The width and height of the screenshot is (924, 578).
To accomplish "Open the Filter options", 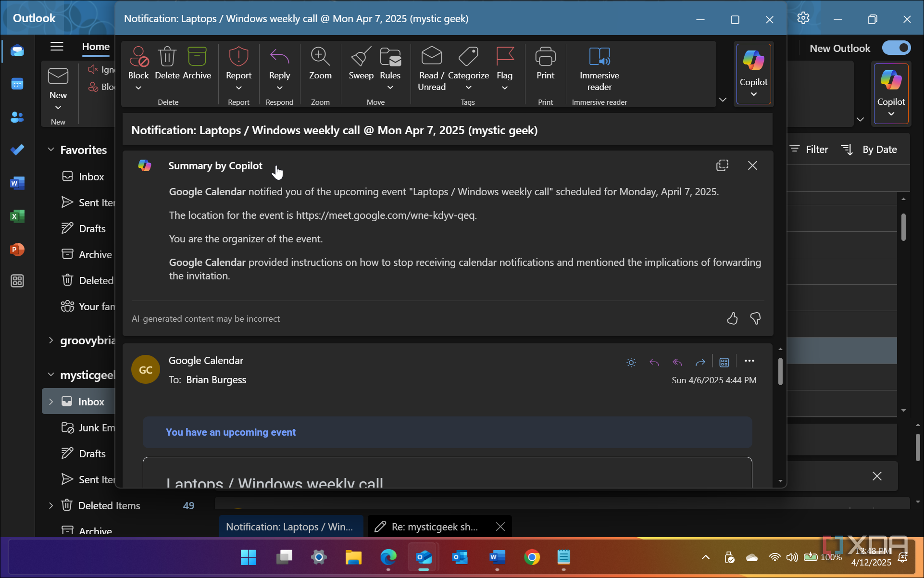I will pyautogui.click(x=809, y=150).
